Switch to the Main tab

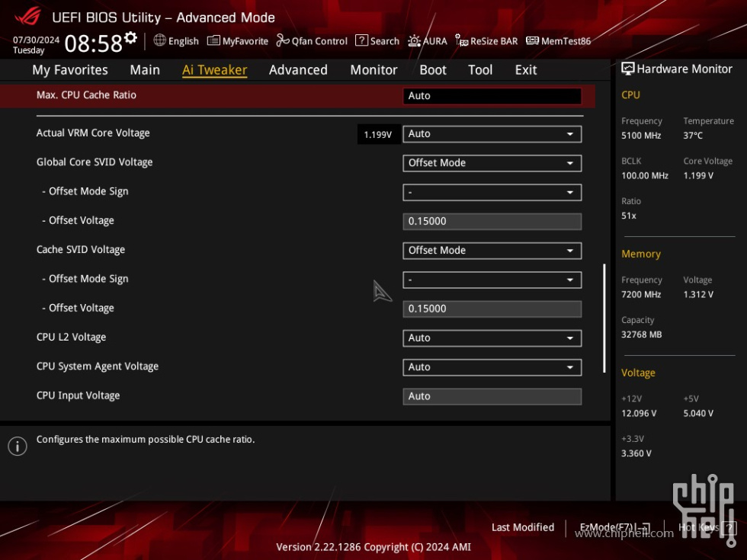point(145,70)
